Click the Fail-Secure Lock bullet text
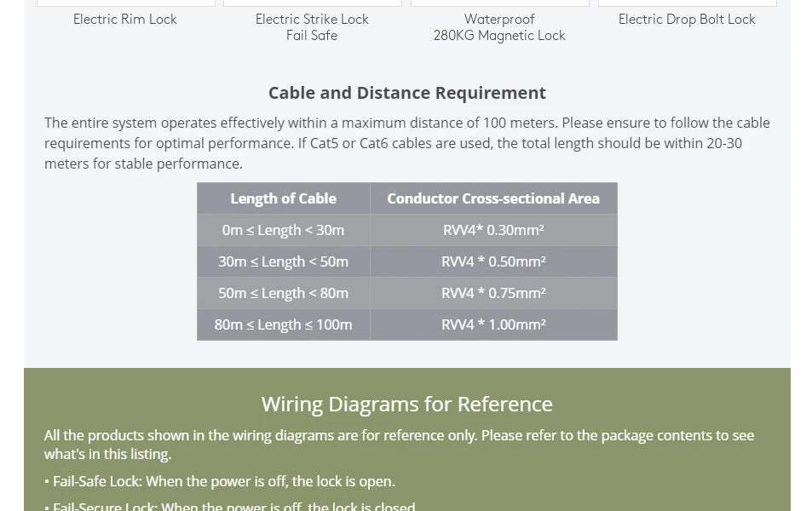Image resolution: width=812 pixels, height=511 pixels. point(230,506)
